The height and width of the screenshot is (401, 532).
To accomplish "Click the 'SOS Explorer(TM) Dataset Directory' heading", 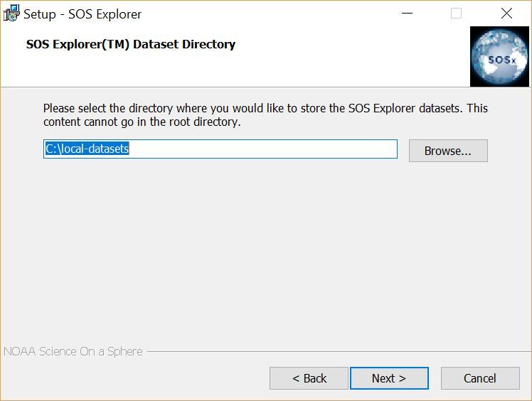I will [131, 45].
